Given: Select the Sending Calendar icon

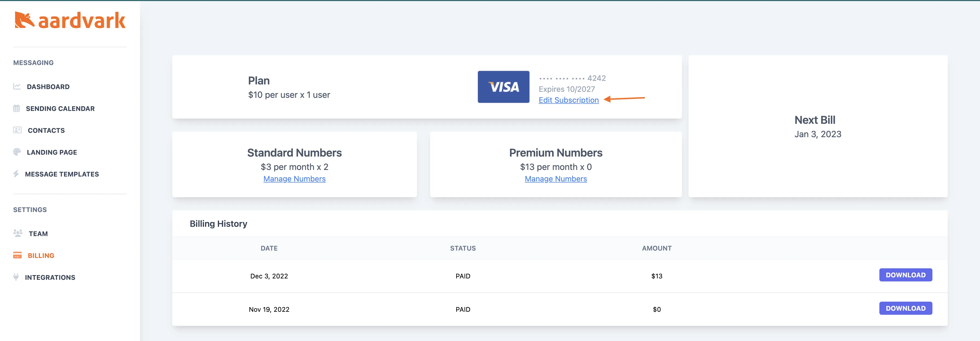Looking at the screenshot, I should (17, 108).
